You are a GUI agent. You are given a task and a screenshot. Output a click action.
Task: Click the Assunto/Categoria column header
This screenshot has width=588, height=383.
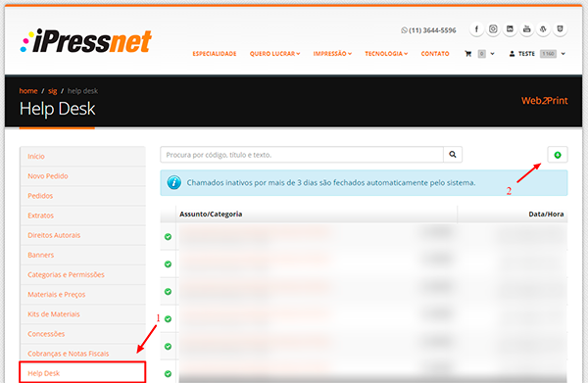point(211,214)
